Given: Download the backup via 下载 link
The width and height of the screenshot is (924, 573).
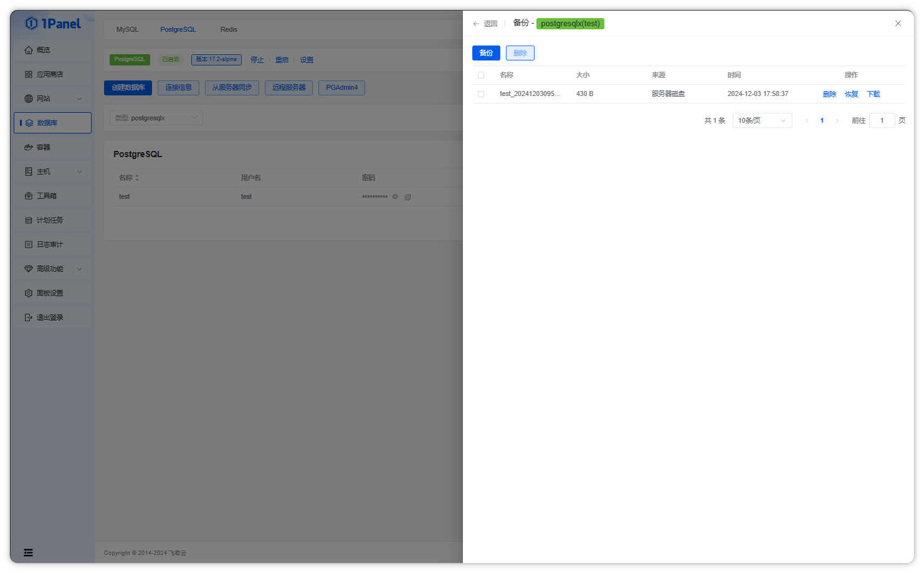Looking at the screenshot, I should (x=874, y=94).
